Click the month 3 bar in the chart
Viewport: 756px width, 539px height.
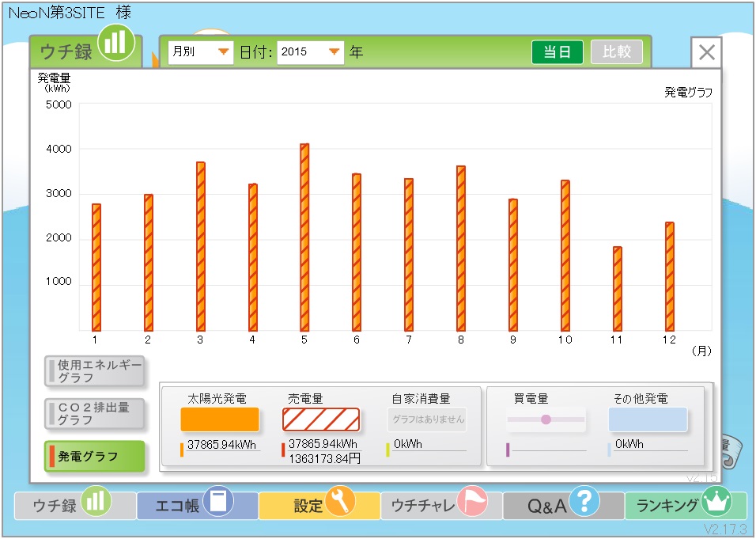[x=201, y=247]
